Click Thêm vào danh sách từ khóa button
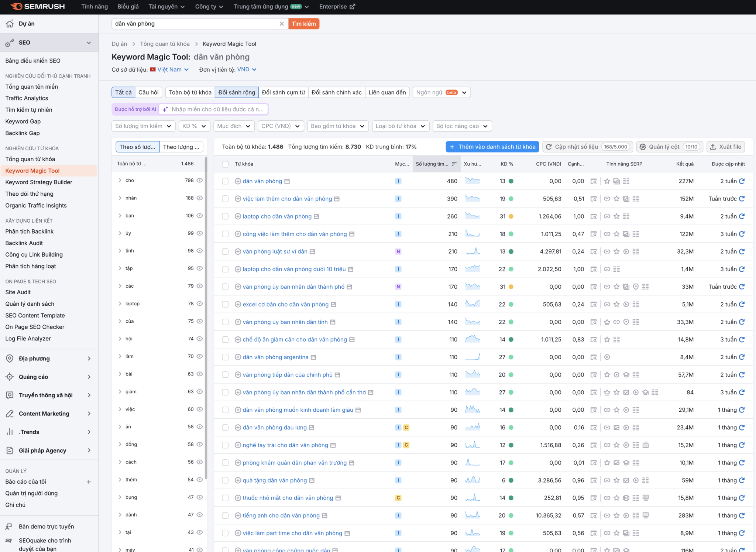756x552 pixels. (x=492, y=147)
